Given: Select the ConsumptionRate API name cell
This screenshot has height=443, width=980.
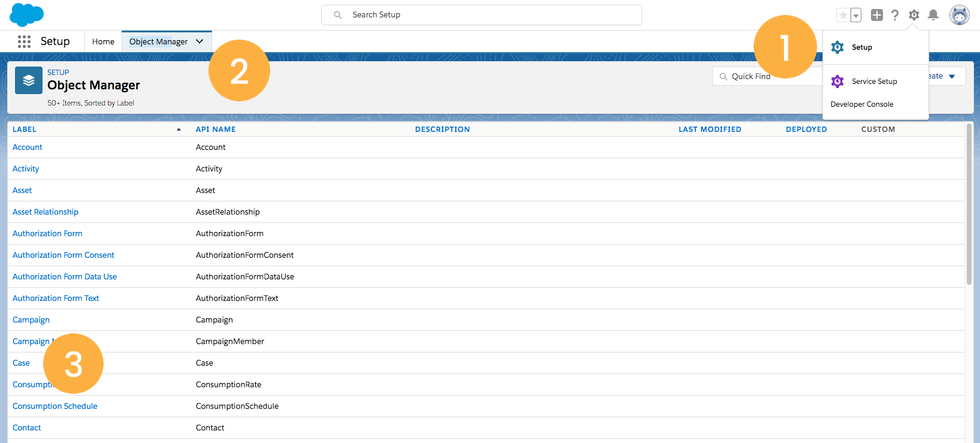Looking at the screenshot, I should (228, 385).
